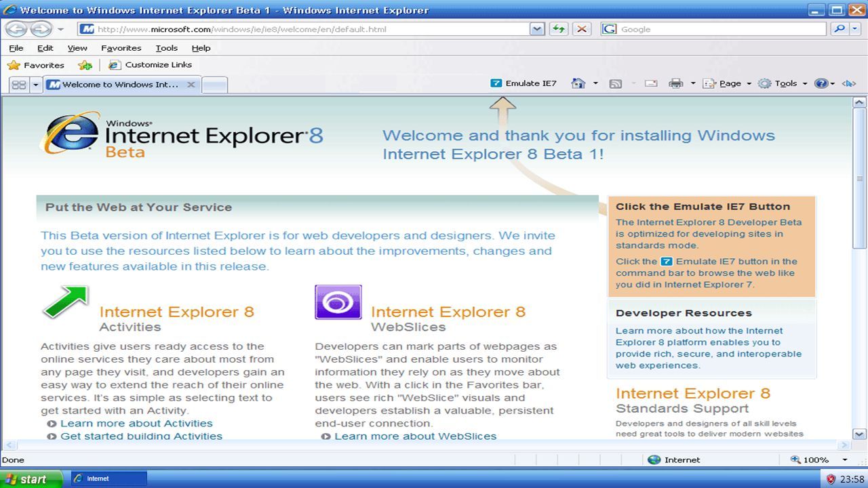
Task: Click the Windows Start button
Action: (x=31, y=479)
